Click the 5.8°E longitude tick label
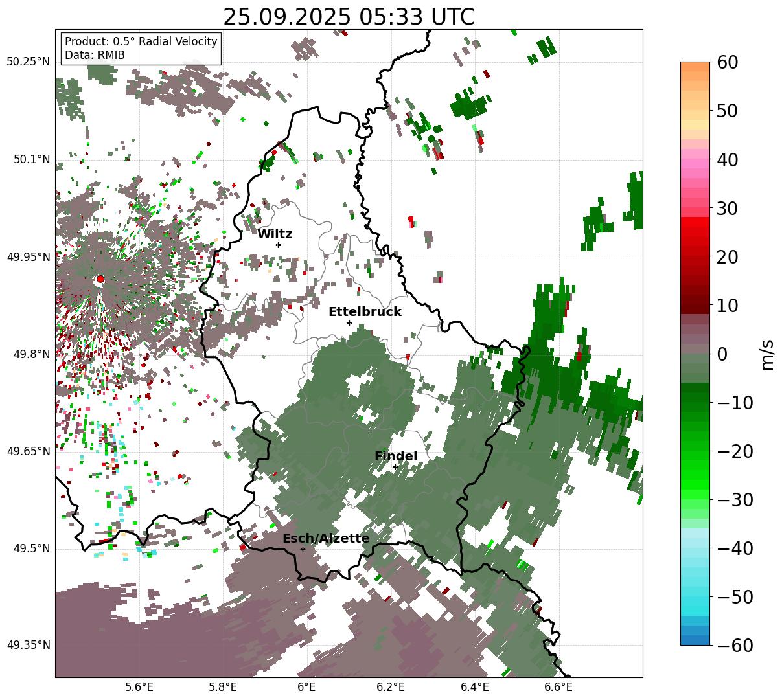 [x=223, y=687]
